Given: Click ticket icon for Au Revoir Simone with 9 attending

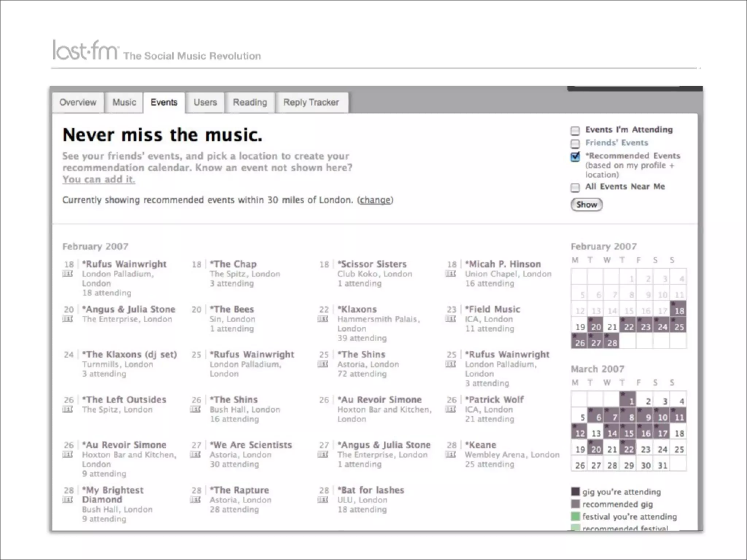Looking at the screenshot, I should coord(68,455).
